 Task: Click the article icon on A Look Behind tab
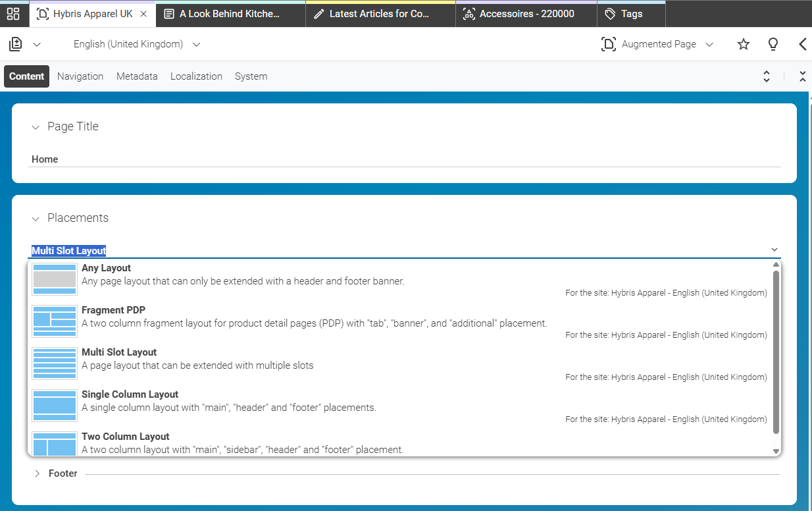[169, 14]
